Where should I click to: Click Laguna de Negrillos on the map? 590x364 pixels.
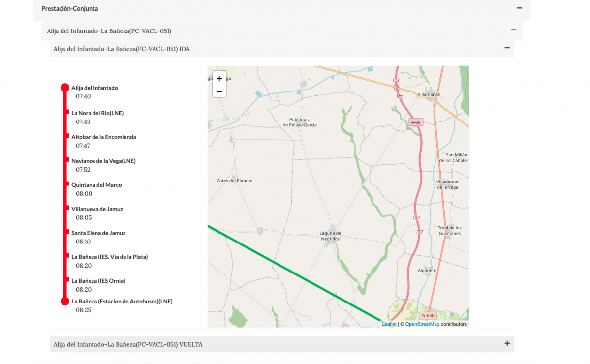330,236
